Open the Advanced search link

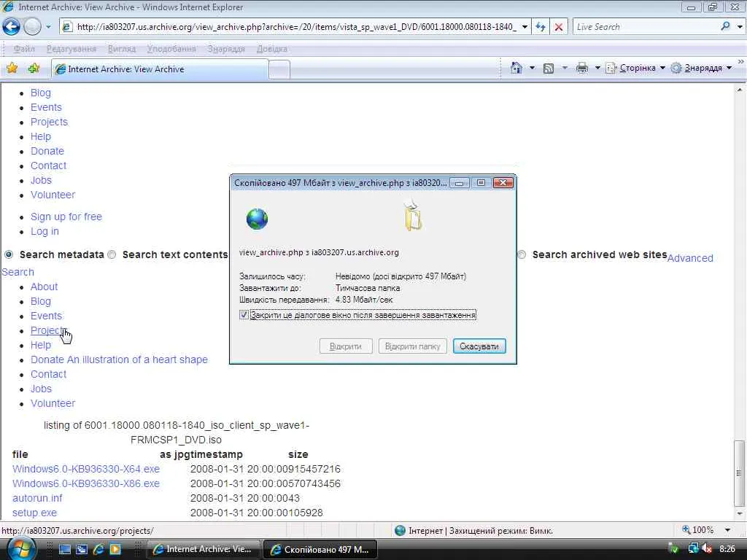[690, 258]
